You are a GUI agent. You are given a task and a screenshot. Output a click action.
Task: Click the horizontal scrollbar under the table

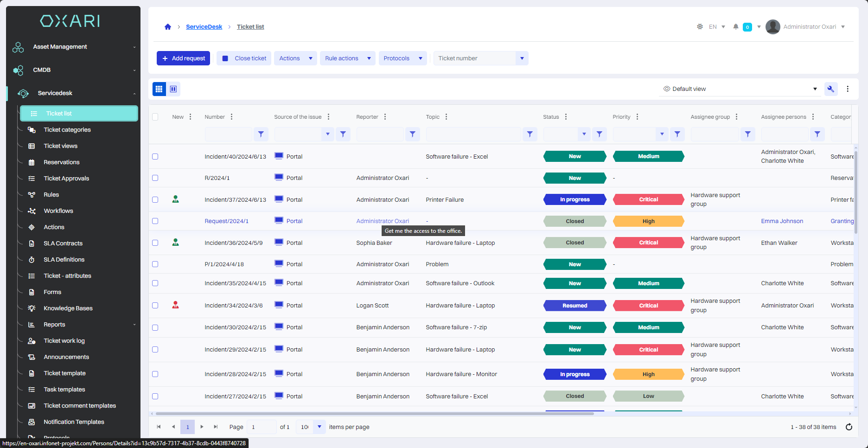click(x=375, y=414)
